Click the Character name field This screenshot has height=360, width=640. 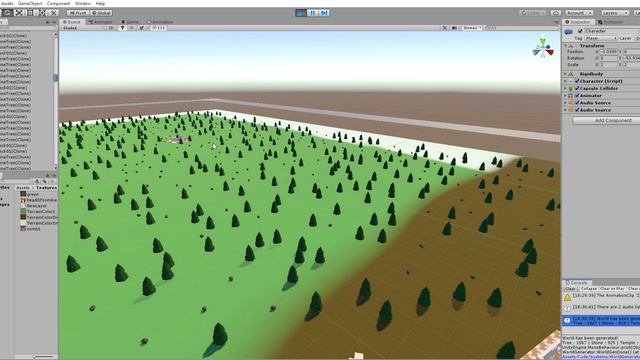612,31
